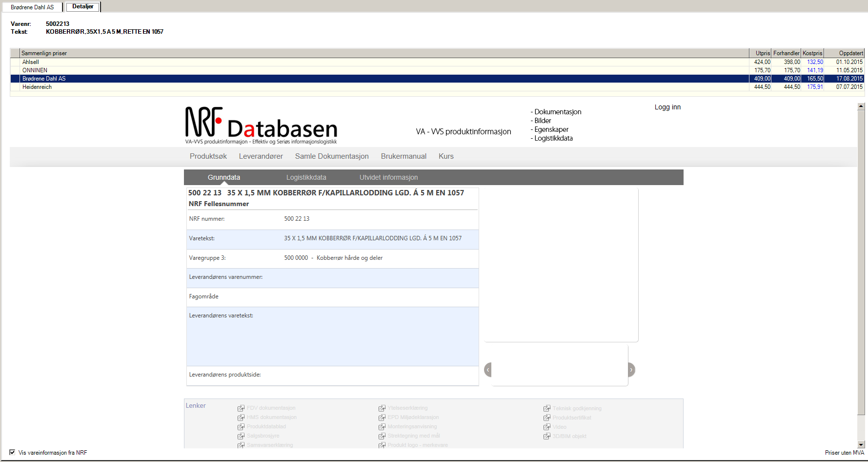
Task: Click the link icon beside EPD Miljødeklarasjon
Action: (x=382, y=418)
